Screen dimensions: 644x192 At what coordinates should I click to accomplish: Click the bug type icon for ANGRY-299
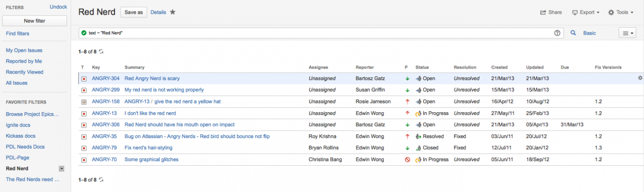point(84,90)
